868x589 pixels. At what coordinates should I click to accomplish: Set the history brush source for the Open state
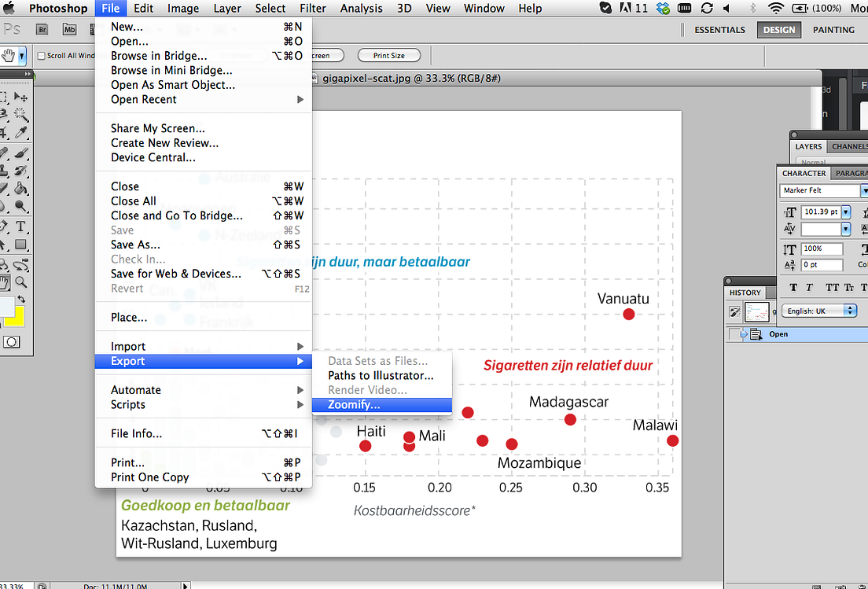pos(734,333)
